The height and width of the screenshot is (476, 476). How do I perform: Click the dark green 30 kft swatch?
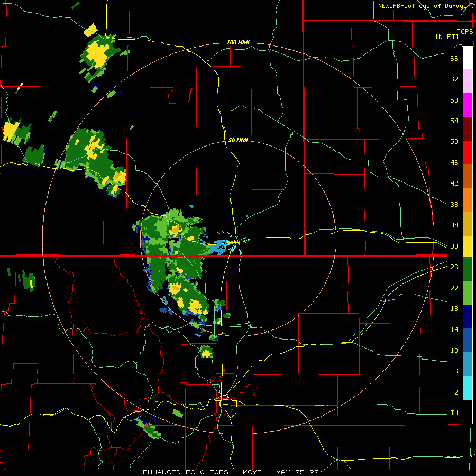click(x=467, y=269)
